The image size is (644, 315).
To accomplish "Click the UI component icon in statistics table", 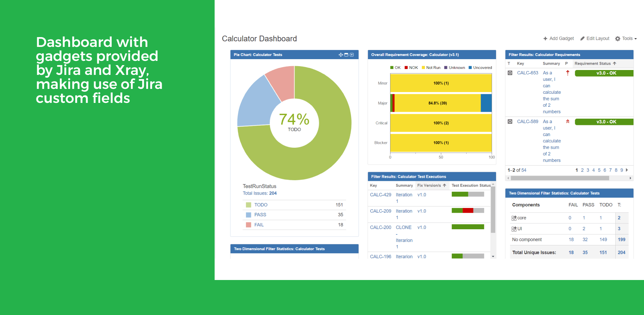I will pyautogui.click(x=513, y=229).
